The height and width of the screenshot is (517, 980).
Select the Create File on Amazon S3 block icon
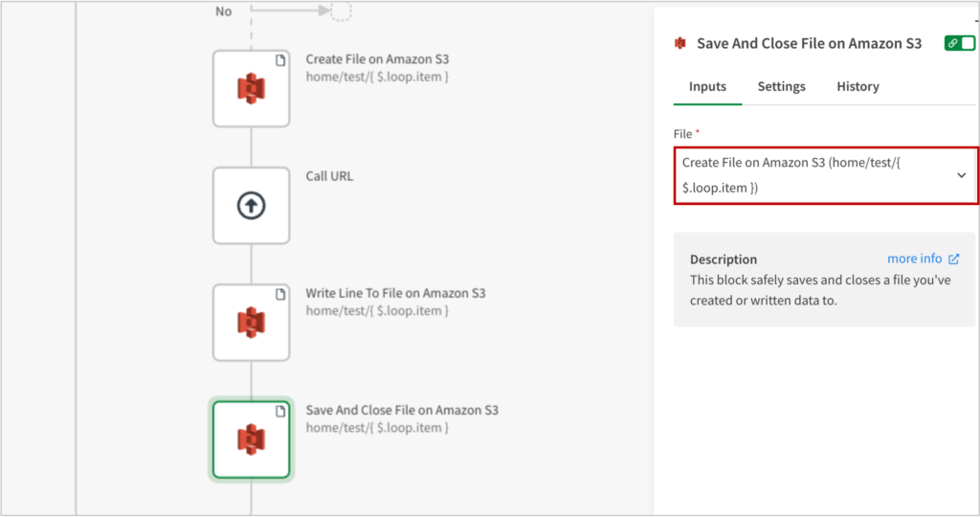(251, 88)
